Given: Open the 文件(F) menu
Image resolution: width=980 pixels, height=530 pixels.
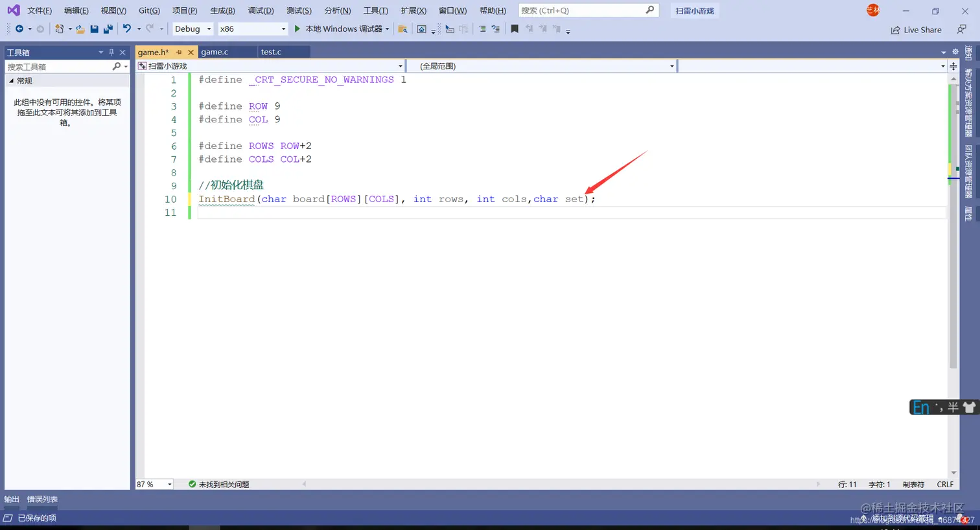Looking at the screenshot, I should click(40, 10).
